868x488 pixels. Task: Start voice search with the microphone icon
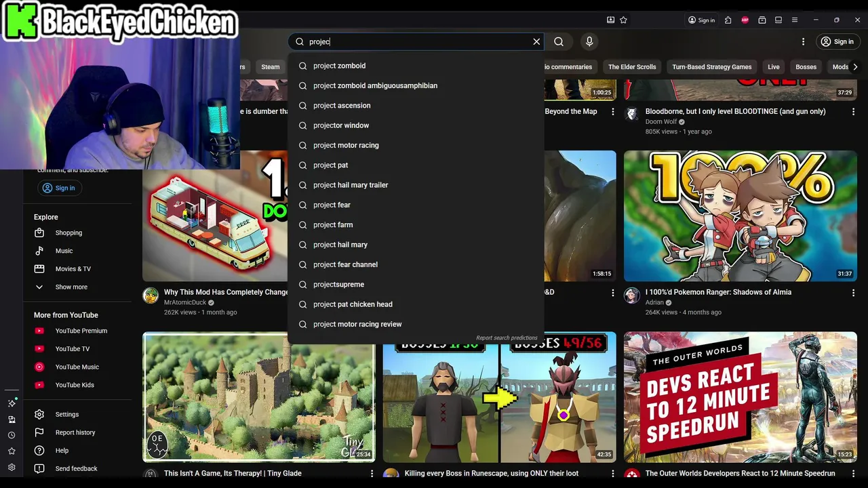[589, 41]
